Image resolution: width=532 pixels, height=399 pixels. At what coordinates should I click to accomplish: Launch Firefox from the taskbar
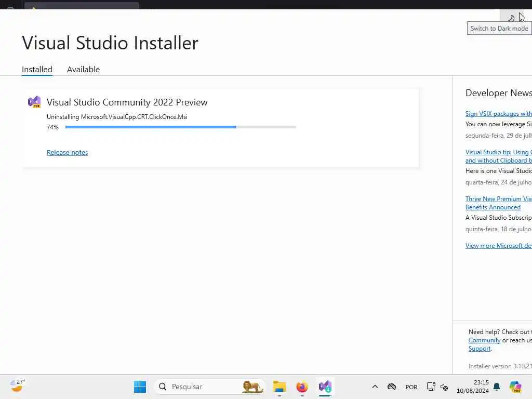tap(302, 387)
